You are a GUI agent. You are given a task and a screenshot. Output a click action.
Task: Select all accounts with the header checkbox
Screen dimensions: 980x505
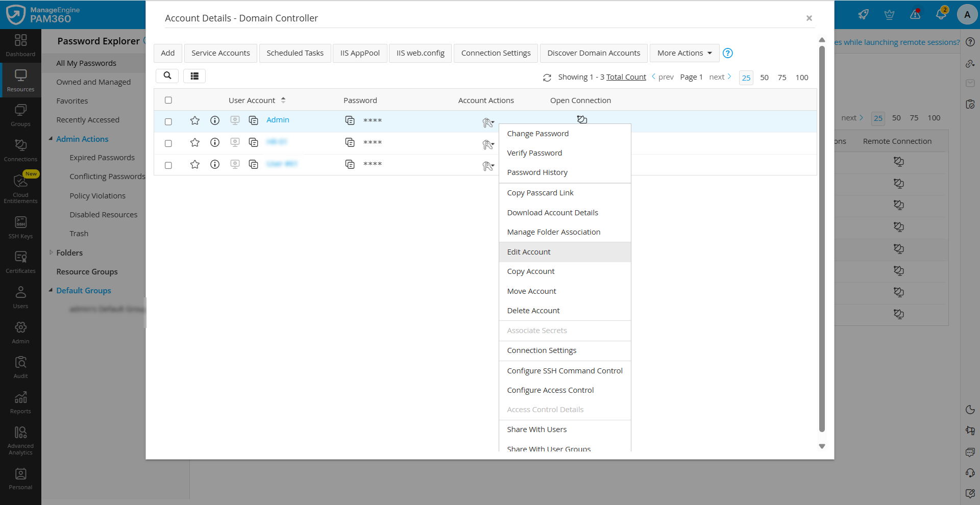click(168, 100)
